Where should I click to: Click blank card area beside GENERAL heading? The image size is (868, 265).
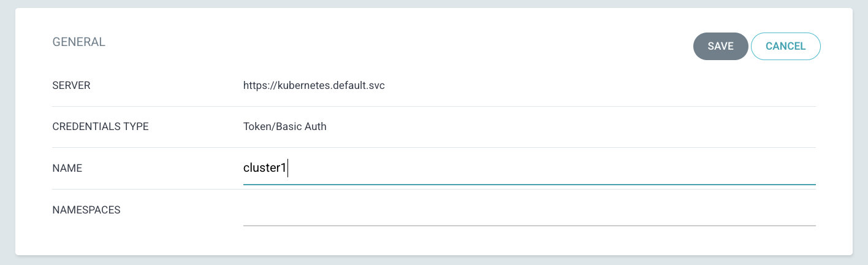[398, 43]
